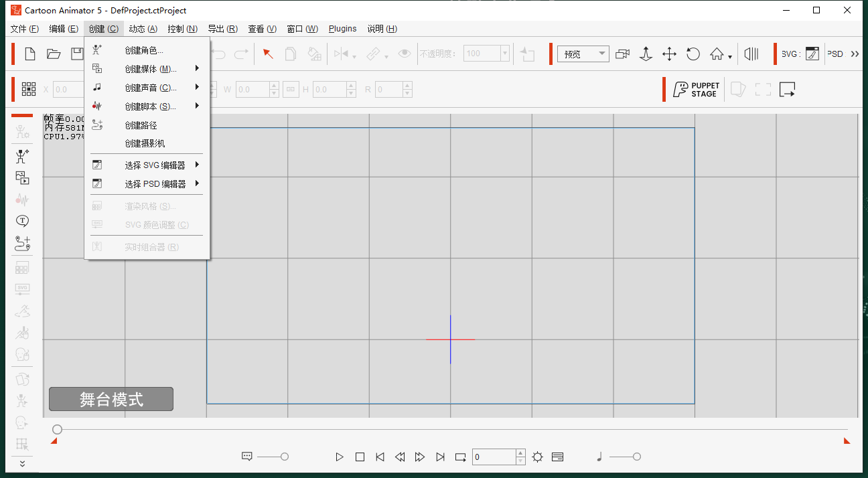Open the 说明 help menu
Screen dimensions: 868x478
(x=382, y=29)
